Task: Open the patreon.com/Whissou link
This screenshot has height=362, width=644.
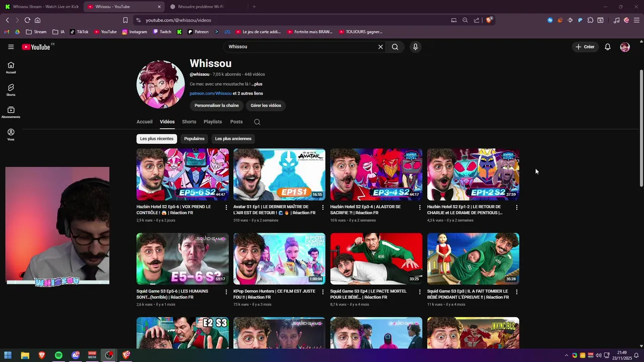Action: (210, 94)
